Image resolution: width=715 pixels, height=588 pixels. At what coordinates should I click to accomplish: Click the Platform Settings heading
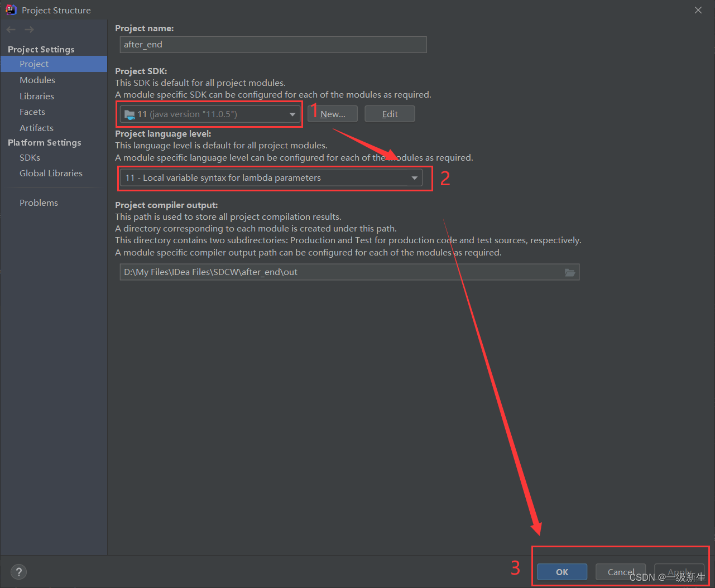[x=45, y=143]
